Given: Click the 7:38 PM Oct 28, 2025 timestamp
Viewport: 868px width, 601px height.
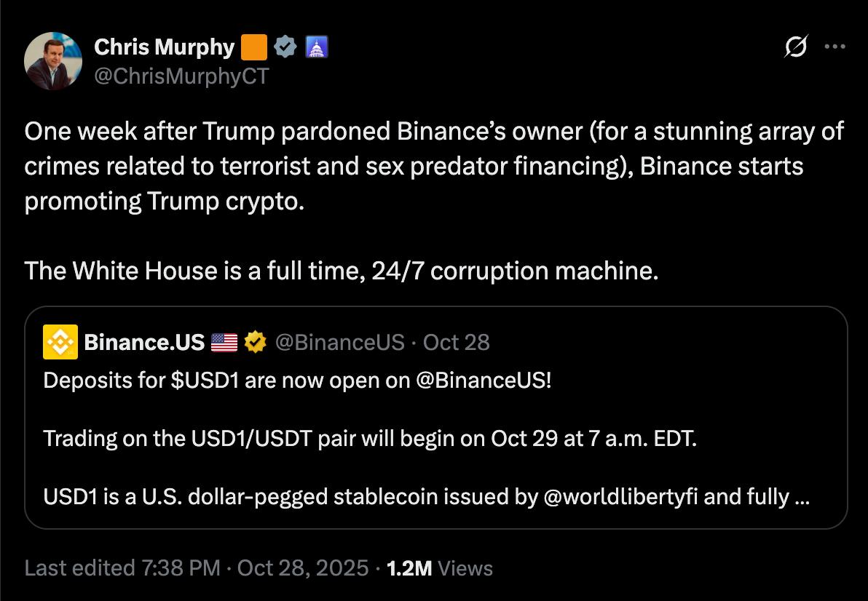Looking at the screenshot, I should [253, 568].
